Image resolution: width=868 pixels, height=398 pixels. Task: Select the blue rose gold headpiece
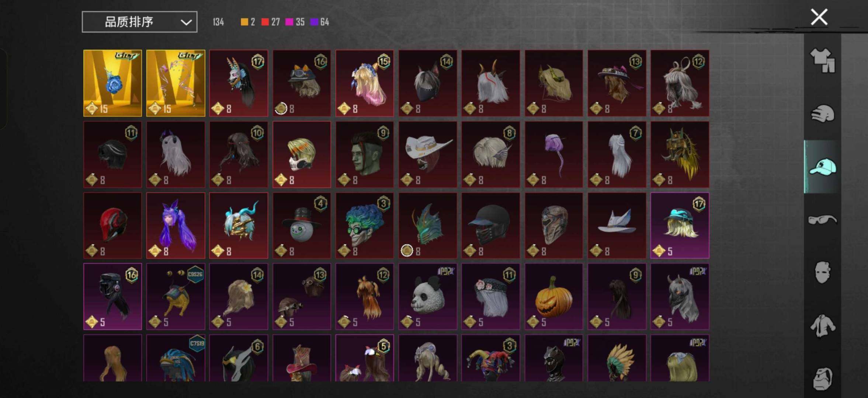click(x=112, y=83)
